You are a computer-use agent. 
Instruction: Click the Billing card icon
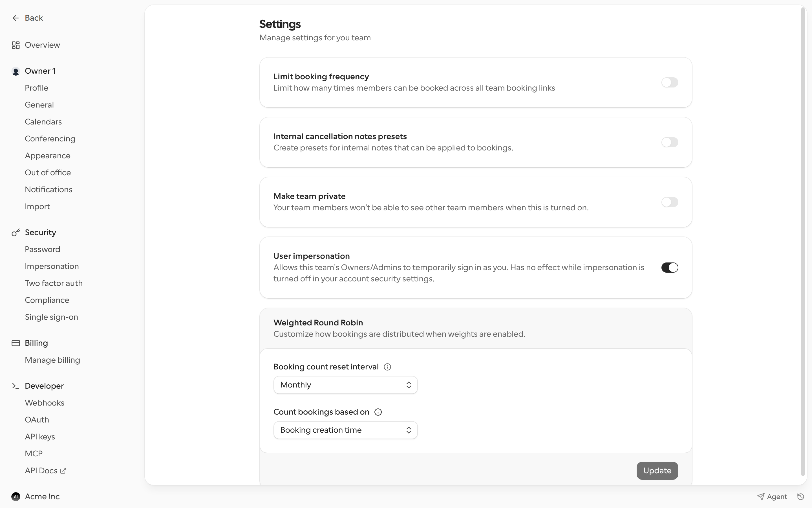16,343
